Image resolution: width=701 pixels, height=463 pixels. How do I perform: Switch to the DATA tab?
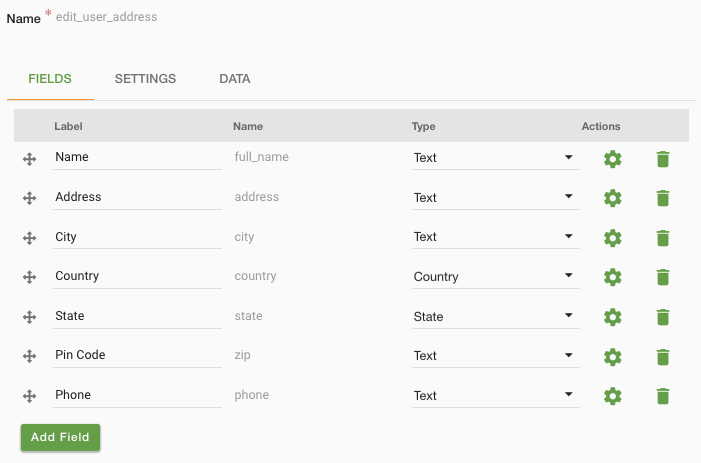point(235,79)
